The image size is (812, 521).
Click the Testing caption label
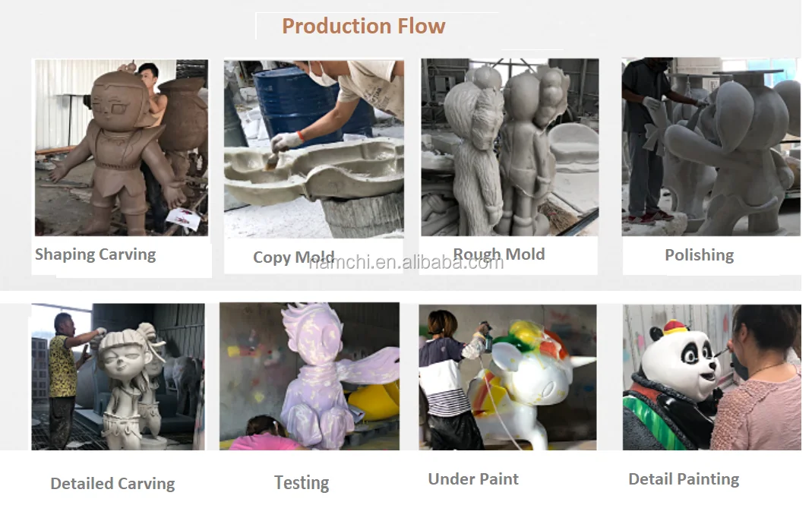[302, 483]
